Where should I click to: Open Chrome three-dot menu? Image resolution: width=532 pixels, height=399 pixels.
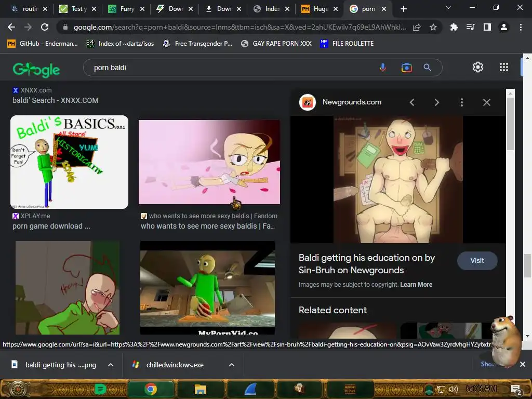point(521,27)
